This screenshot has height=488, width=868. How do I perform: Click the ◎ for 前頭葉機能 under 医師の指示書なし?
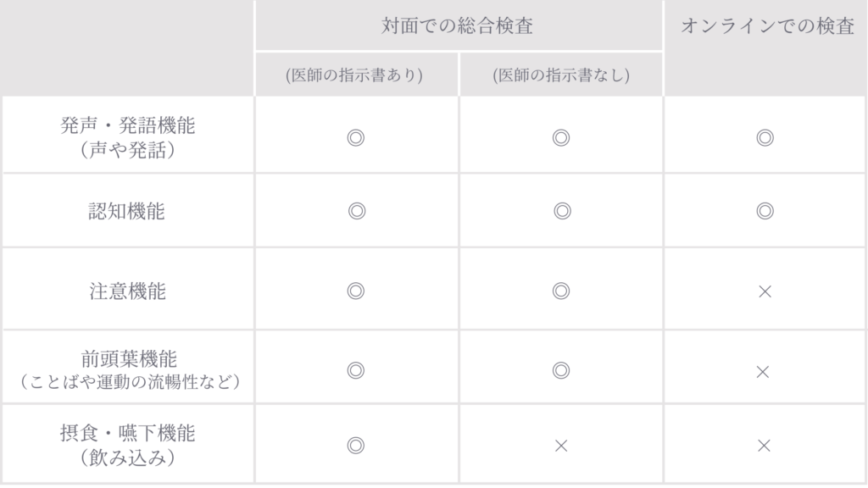(560, 370)
